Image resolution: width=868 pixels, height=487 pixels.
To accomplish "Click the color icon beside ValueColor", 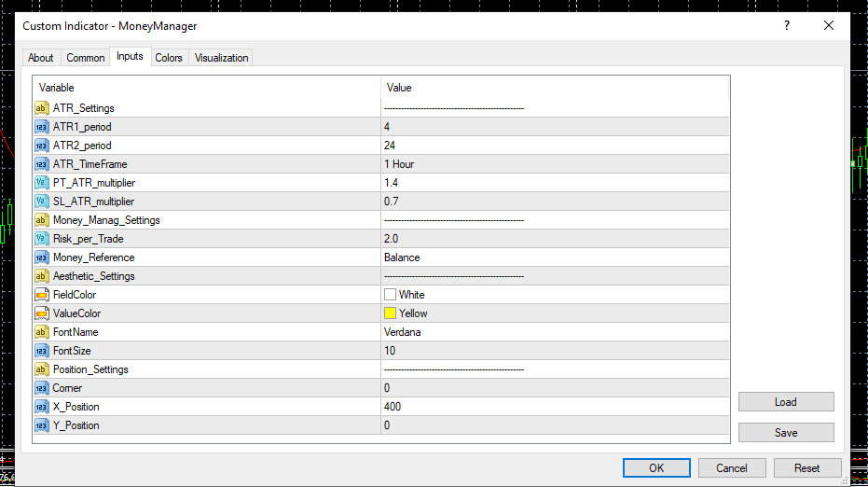I will click(42, 313).
